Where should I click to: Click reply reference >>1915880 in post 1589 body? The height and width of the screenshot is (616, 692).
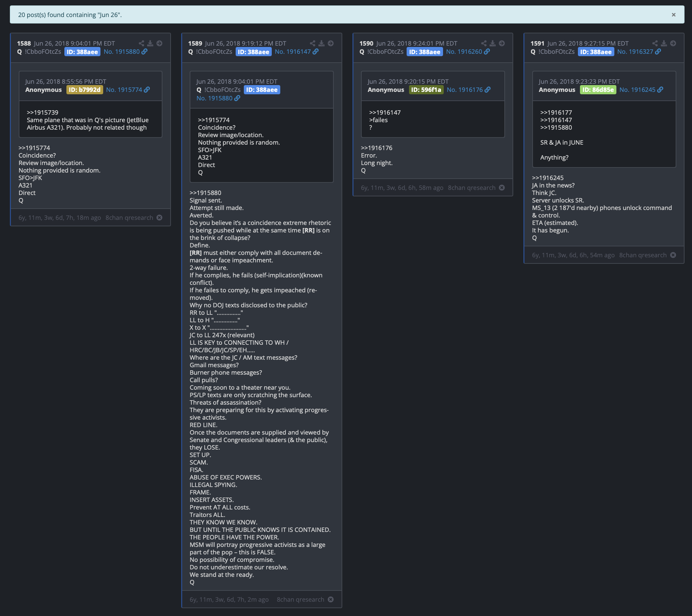tap(205, 193)
